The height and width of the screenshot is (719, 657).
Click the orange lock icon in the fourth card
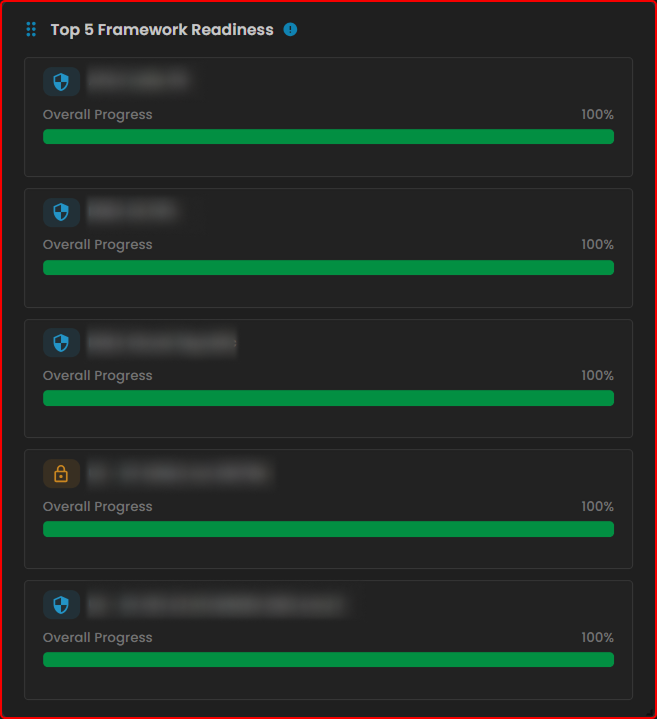click(x=61, y=474)
